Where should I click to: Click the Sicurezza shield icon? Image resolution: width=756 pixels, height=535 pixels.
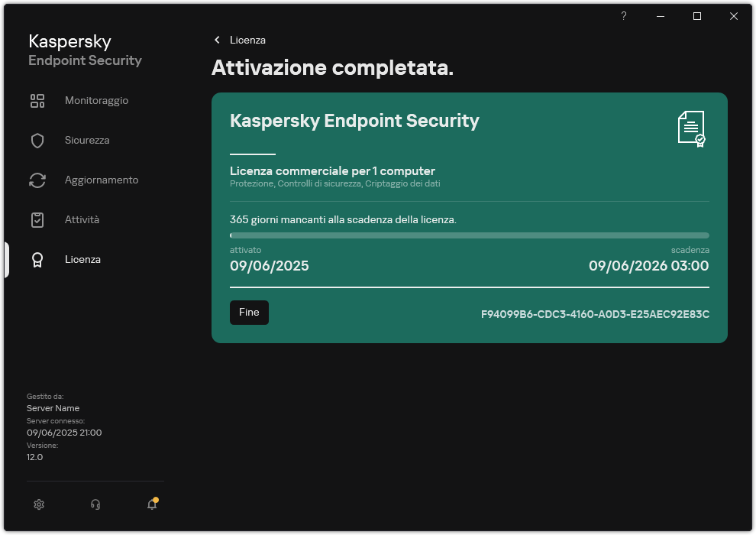click(37, 140)
